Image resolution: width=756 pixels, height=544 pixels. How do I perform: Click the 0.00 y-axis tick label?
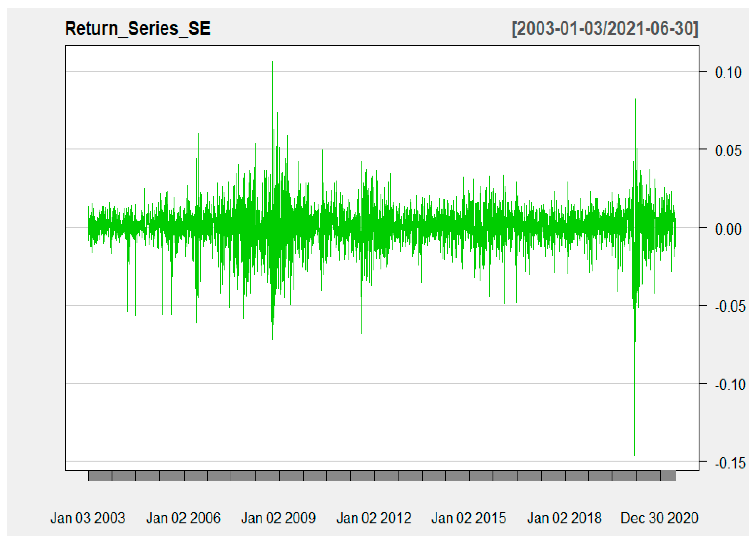pyautogui.click(x=728, y=229)
